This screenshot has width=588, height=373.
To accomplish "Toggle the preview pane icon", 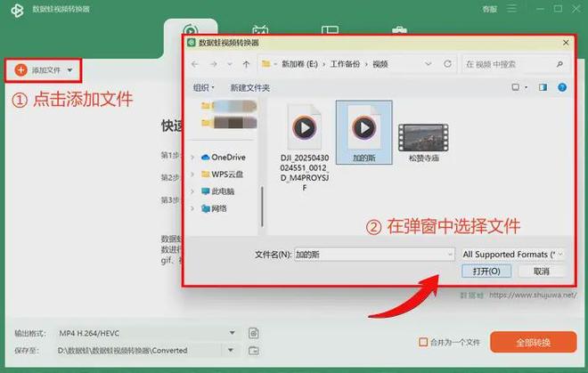I will tap(543, 87).
